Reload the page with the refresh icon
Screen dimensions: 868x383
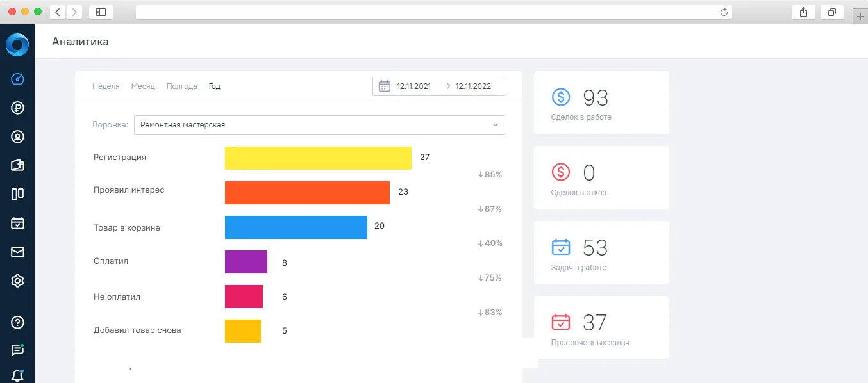pyautogui.click(x=724, y=12)
